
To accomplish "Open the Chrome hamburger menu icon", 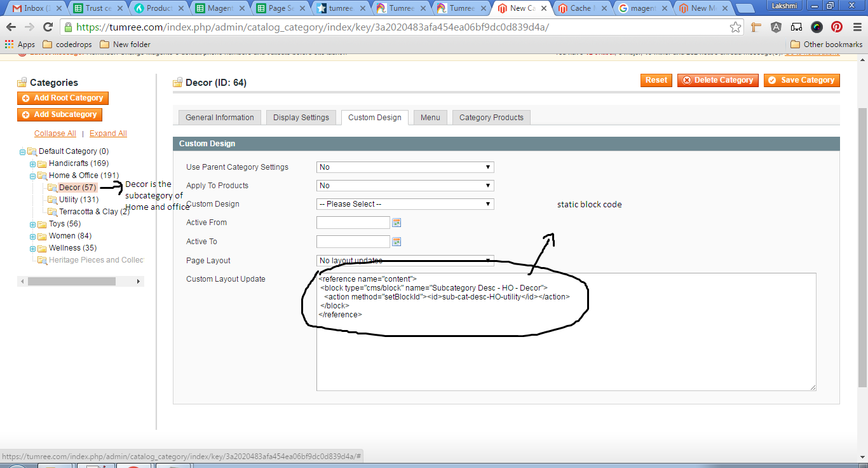I will 857,27.
